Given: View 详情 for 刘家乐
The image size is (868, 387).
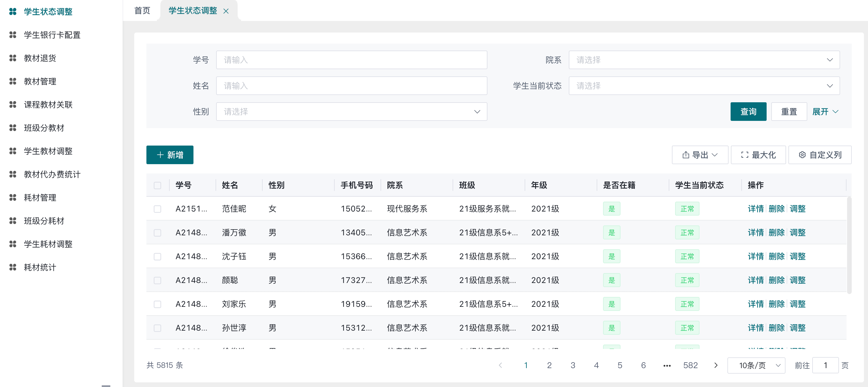Looking at the screenshot, I should (x=756, y=304).
